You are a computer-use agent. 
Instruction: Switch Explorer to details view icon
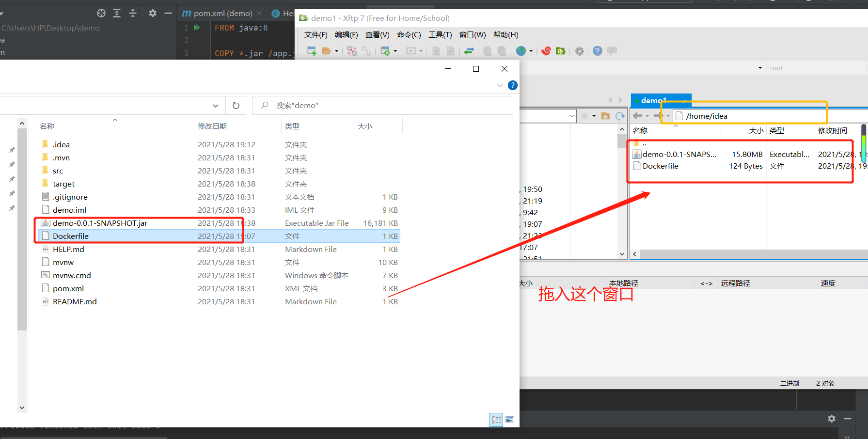(497, 420)
